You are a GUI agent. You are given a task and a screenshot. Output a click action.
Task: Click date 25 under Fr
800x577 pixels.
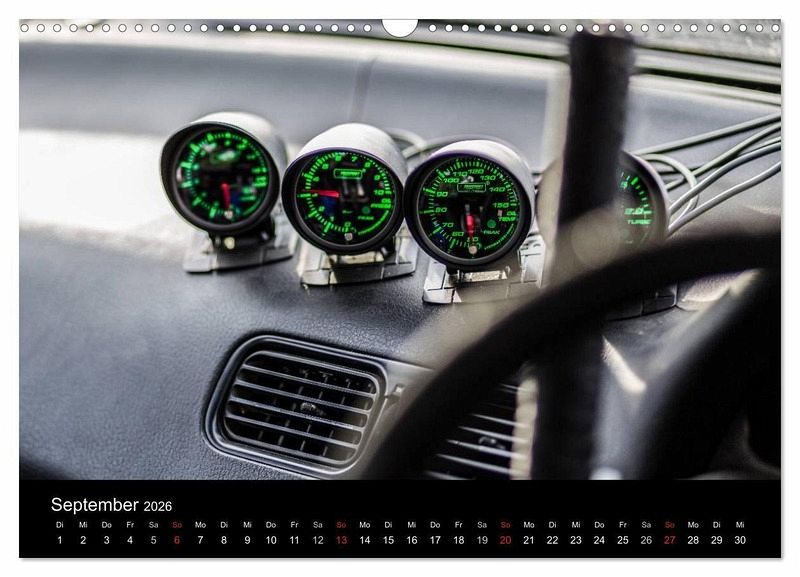coord(623,540)
